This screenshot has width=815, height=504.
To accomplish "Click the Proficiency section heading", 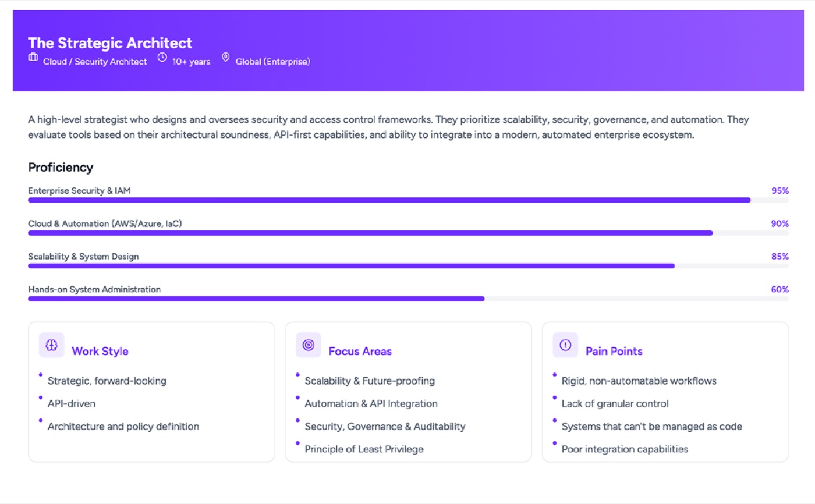I will (61, 168).
